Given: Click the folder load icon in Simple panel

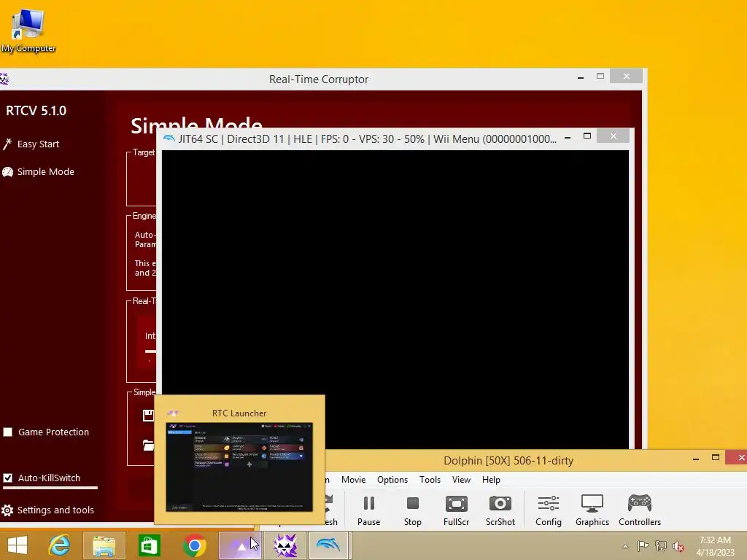Looking at the screenshot, I should [148, 446].
